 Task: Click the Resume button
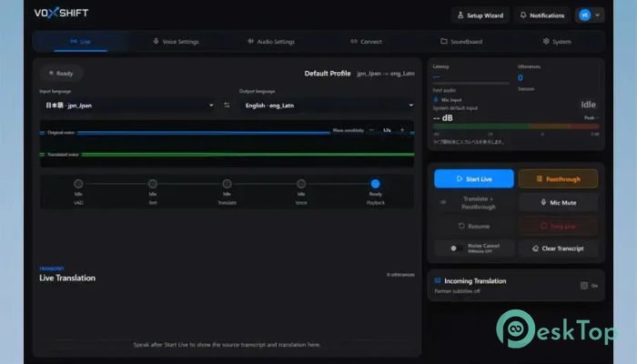tap(474, 226)
